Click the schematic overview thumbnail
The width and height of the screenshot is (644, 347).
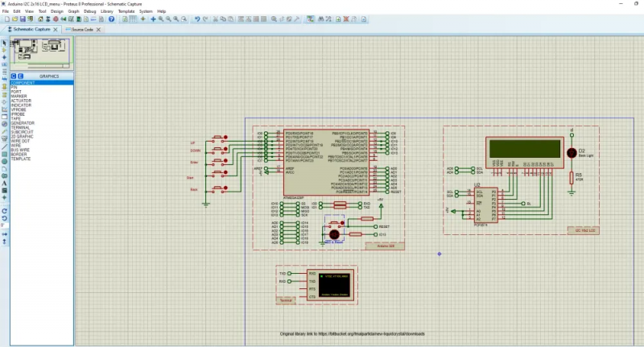[42, 53]
